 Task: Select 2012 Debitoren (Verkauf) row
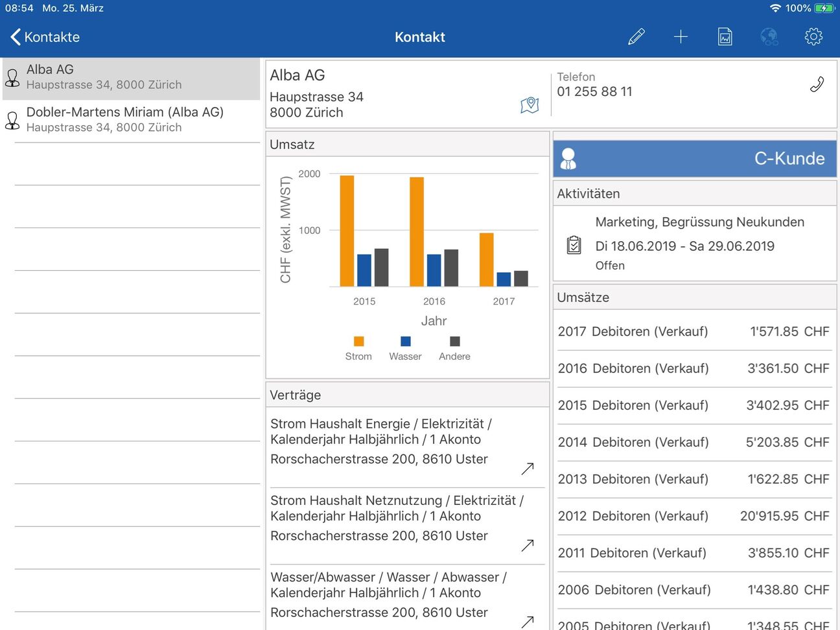tap(694, 517)
